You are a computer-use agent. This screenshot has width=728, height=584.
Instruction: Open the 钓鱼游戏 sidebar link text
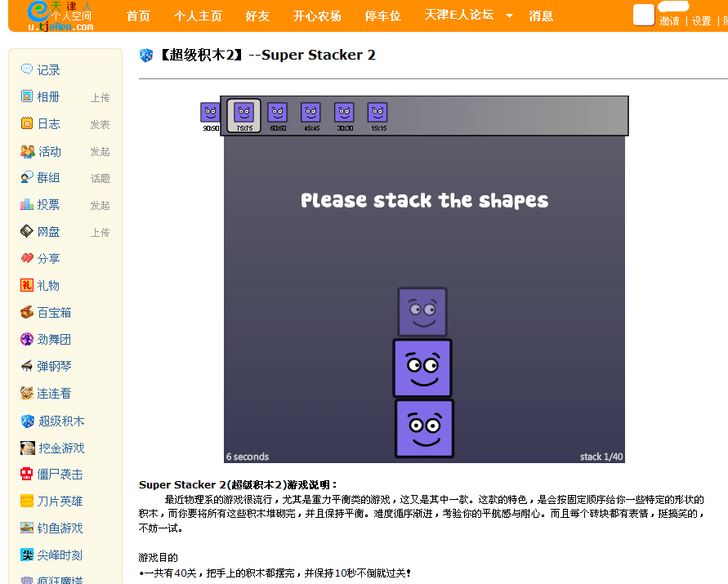(60, 528)
